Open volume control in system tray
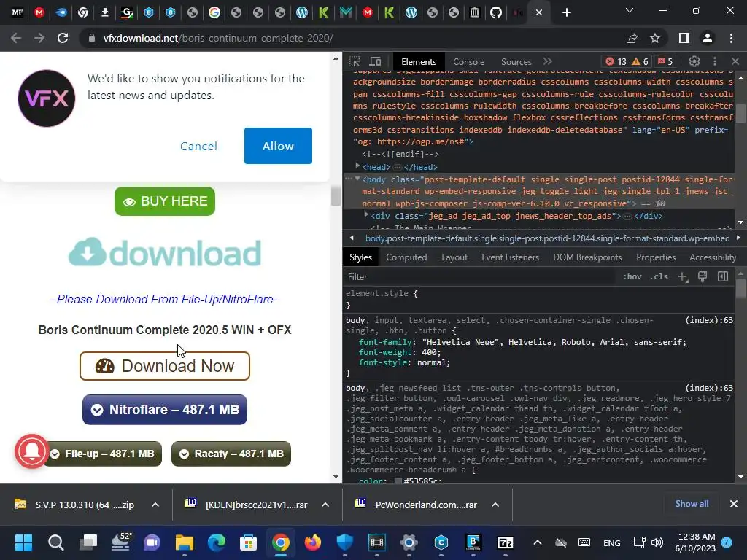747x560 pixels. [x=657, y=542]
